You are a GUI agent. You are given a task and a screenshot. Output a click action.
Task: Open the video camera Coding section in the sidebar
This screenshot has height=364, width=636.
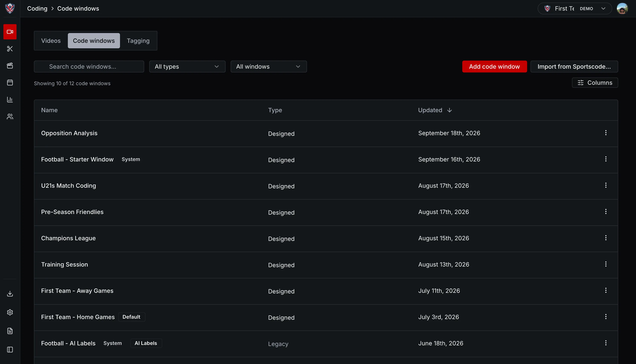(10, 32)
